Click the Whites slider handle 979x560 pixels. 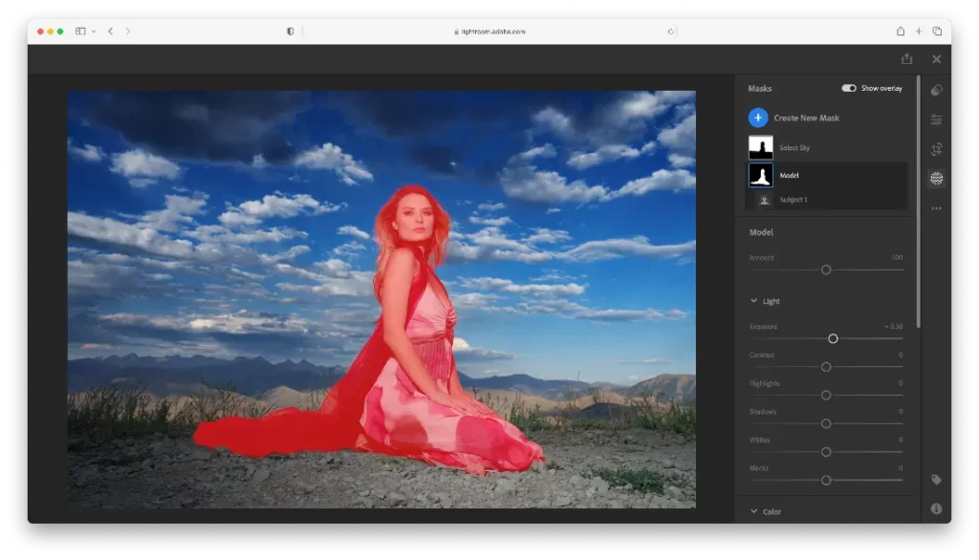[x=826, y=452]
